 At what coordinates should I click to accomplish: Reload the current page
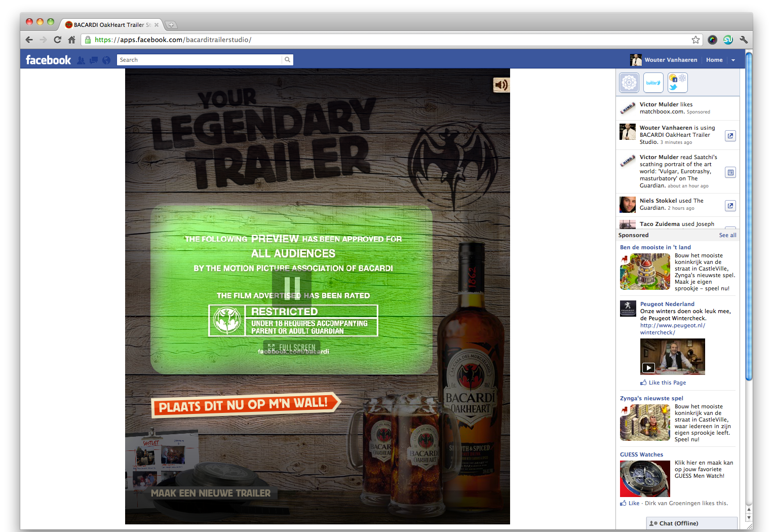pyautogui.click(x=57, y=40)
